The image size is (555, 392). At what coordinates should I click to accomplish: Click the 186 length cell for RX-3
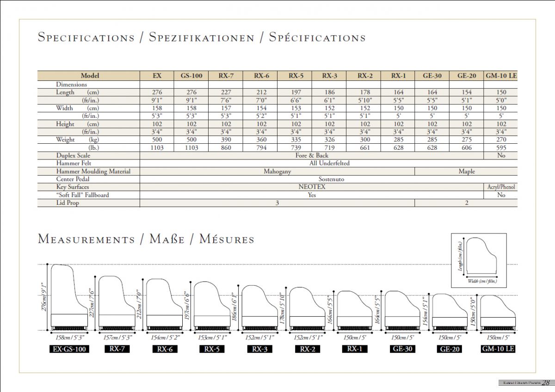(329, 92)
